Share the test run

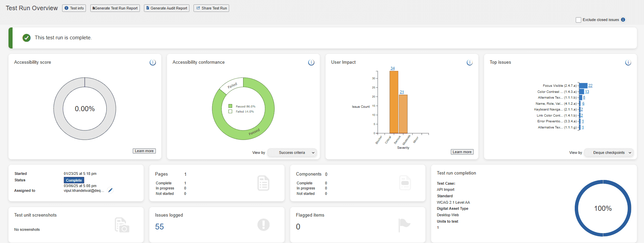click(x=211, y=8)
